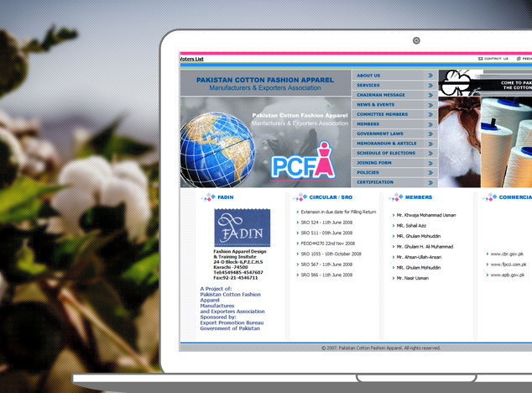
Task: Click the arrow beside Joining Form
Action: tap(430, 164)
